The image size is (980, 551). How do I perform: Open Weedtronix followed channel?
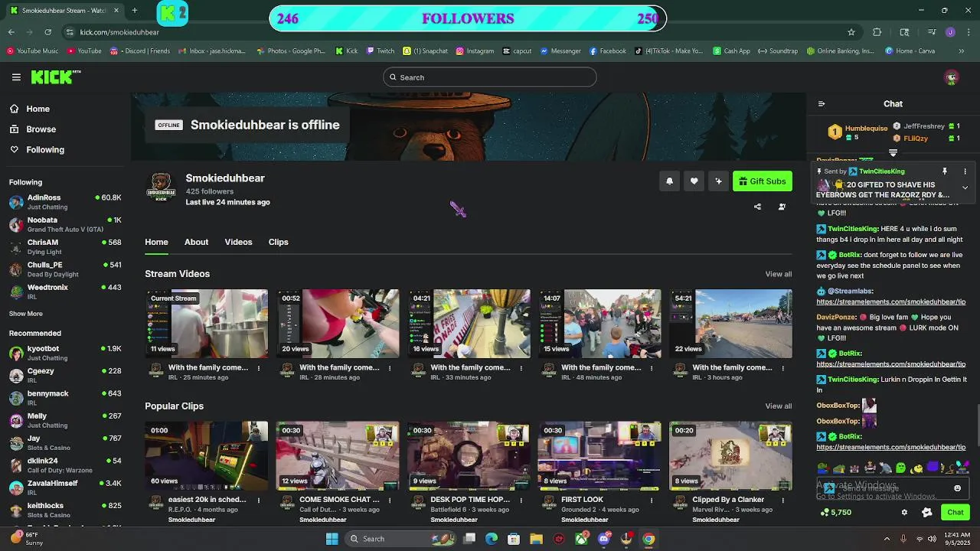[65, 292]
